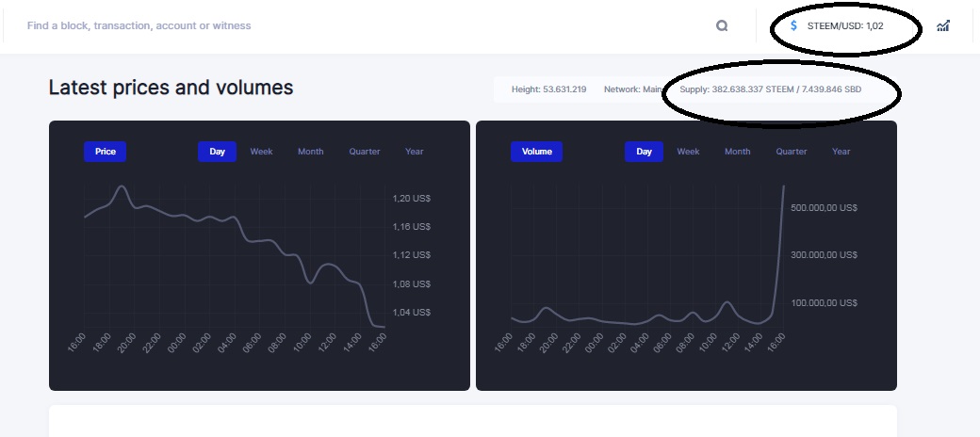Switch Price chart to Week range

pos(261,152)
